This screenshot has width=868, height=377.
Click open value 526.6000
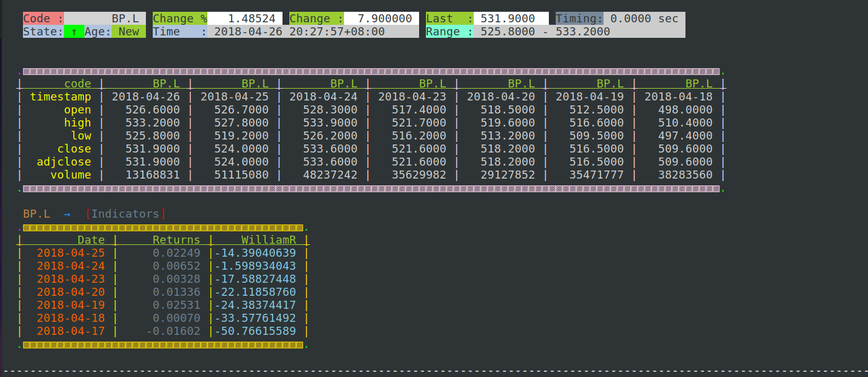[153, 110]
